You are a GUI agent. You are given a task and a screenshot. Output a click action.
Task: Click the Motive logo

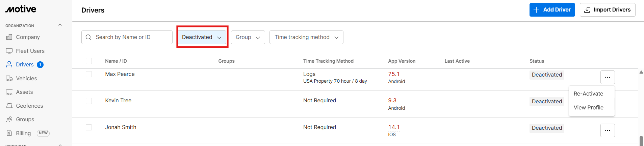coord(21,9)
